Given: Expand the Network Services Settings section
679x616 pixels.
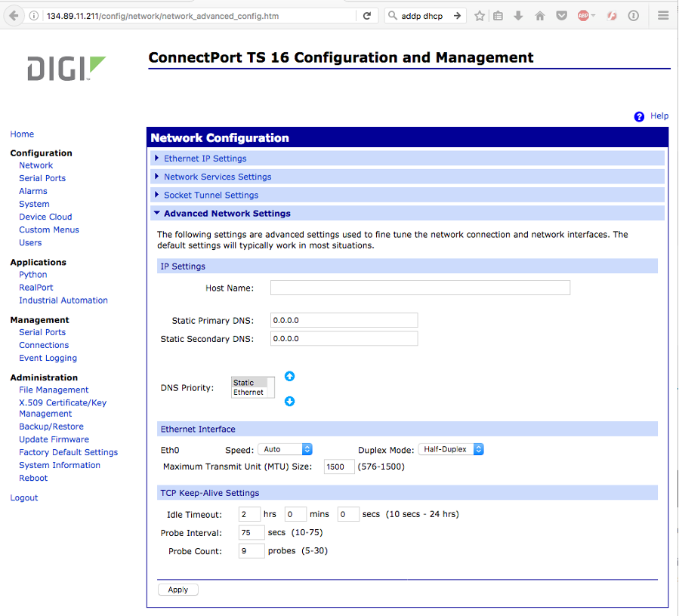Looking at the screenshot, I should pyautogui.click(x=217, y=177).
